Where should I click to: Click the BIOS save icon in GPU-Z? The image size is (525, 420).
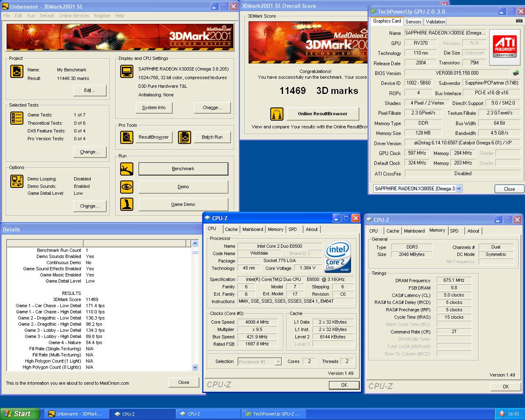pos(516,73)
